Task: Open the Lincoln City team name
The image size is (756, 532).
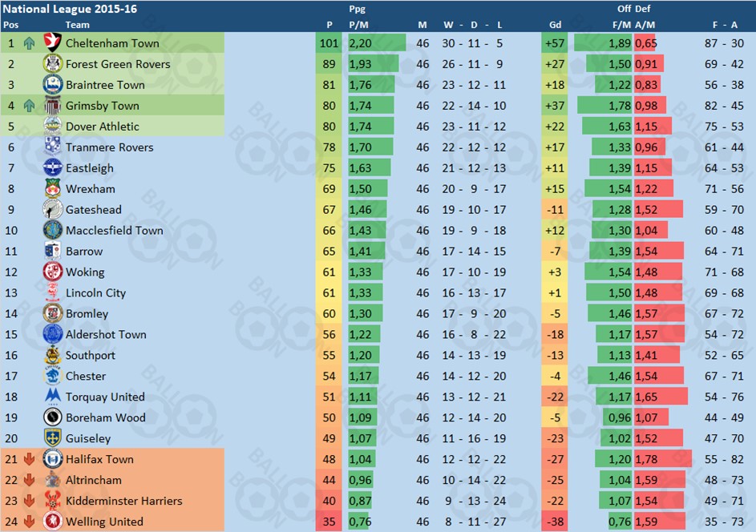Action: click(x=95, y=293)
